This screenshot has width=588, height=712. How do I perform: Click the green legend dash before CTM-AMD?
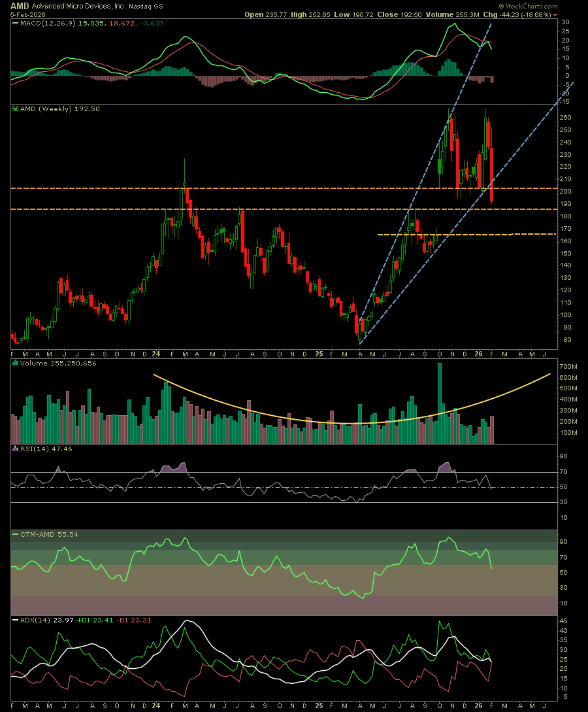15,534
